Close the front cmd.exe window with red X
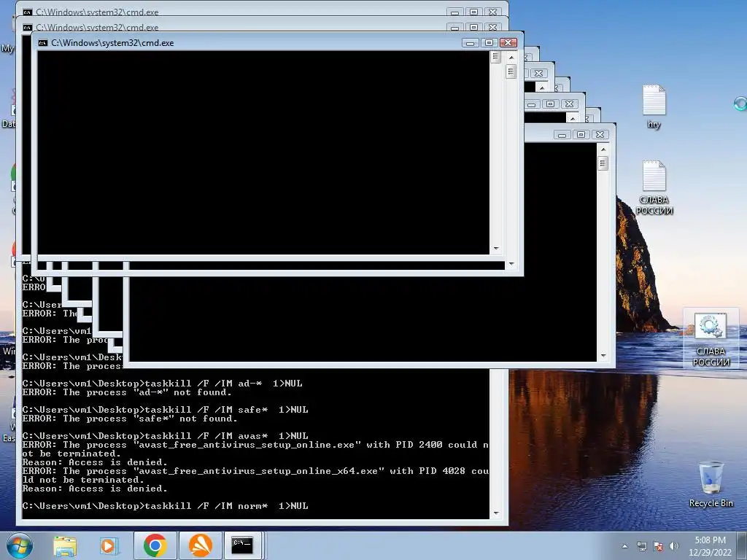This screenshot has width=747, height=560. pos(508,43)
